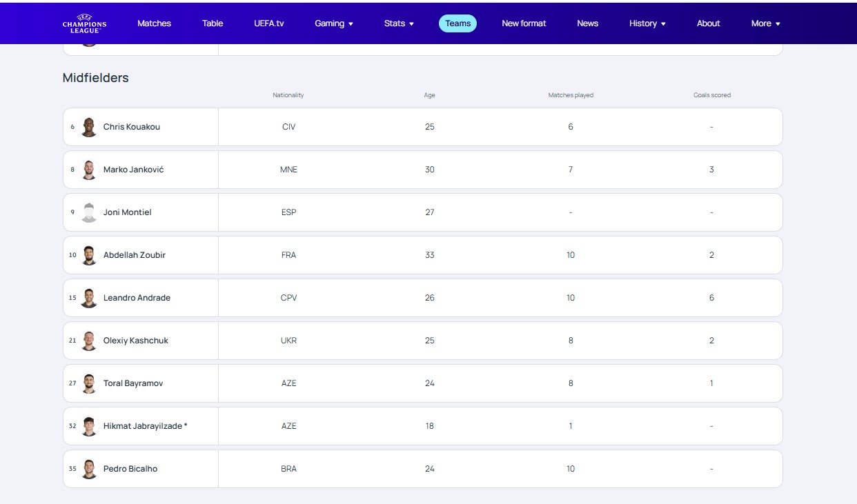Go to the Matches page
Screen dimensions: 857x504
click(154, 23)
